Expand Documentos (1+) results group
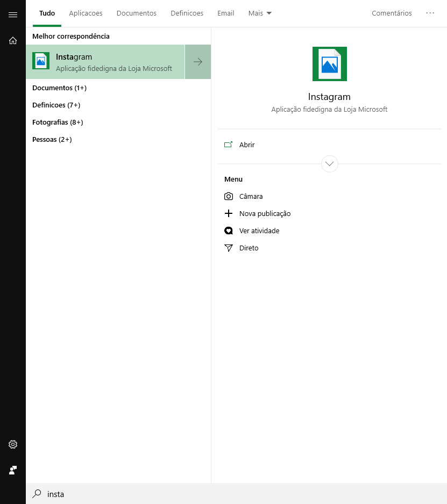The image size is (447, 504). coord(59,88)
